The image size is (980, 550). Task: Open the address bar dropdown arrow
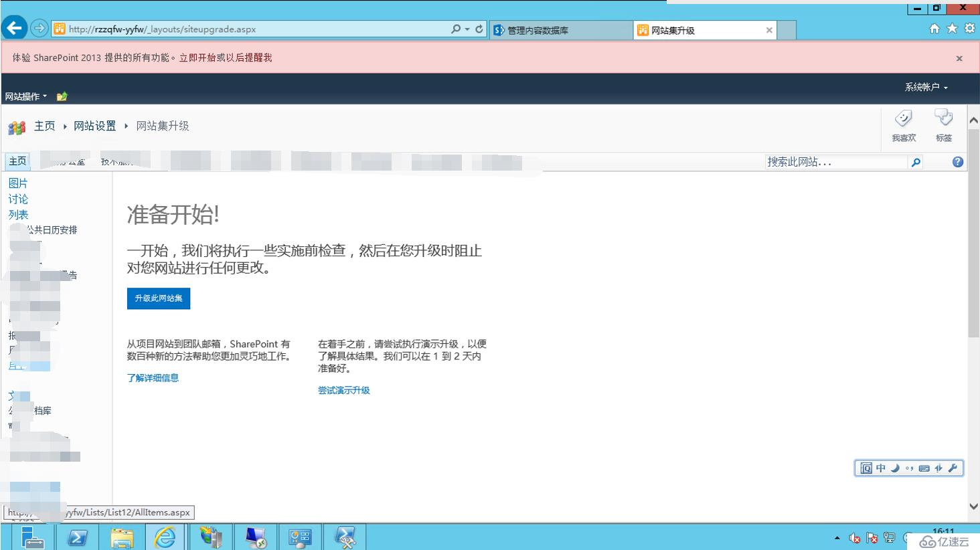coord(467,29)
